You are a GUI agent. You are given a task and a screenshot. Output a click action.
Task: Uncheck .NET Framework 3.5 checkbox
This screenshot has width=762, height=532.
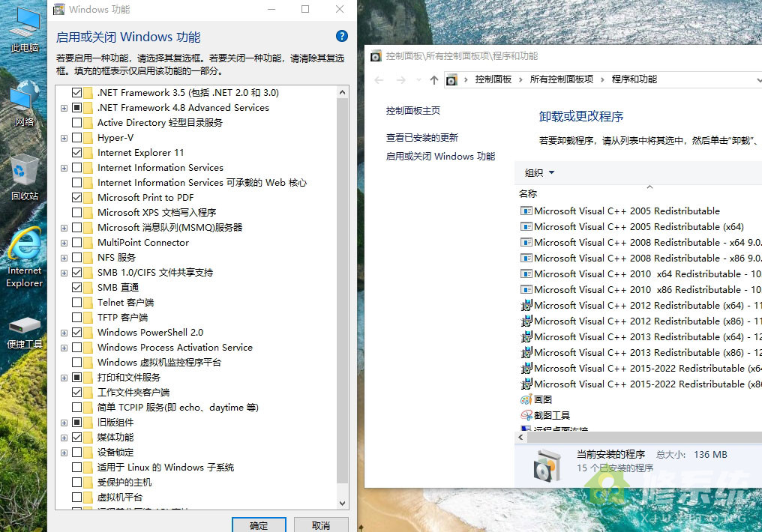coord(76,93)
